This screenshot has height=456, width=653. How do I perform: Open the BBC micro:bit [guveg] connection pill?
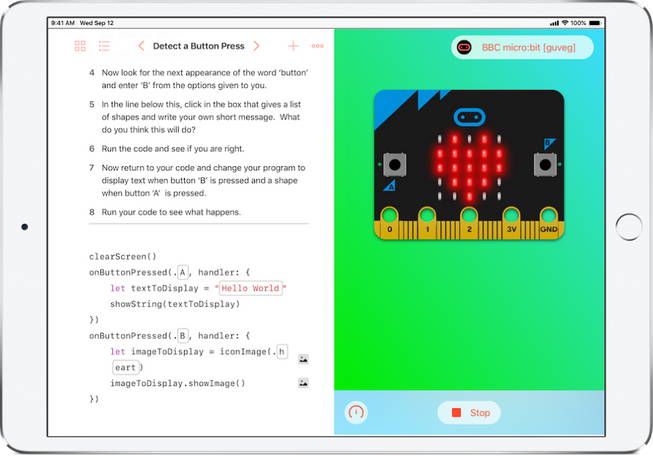coord(521,47)
